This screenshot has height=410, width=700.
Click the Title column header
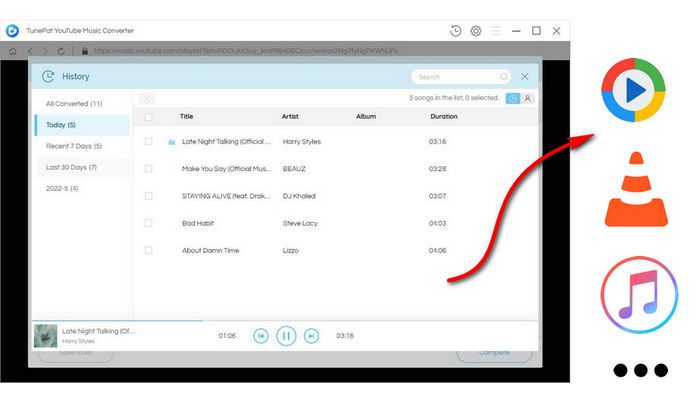(187, 117)
